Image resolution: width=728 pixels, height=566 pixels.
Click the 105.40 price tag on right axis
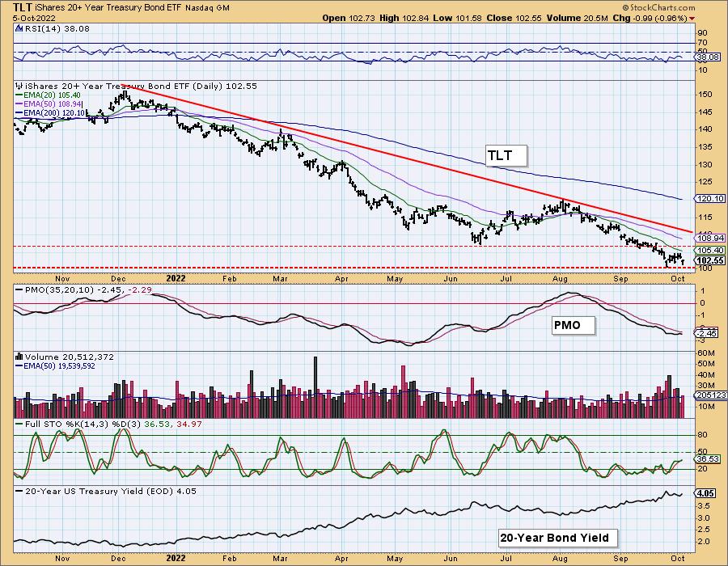click(x=710, y=251)
